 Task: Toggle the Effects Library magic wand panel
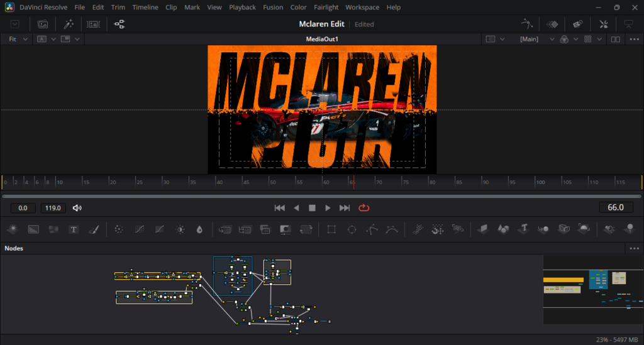[x=69, y=25]
